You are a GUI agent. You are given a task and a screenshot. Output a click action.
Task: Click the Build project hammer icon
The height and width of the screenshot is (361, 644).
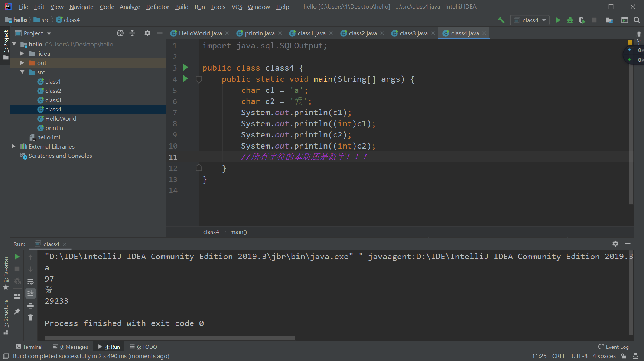point(501,20)
